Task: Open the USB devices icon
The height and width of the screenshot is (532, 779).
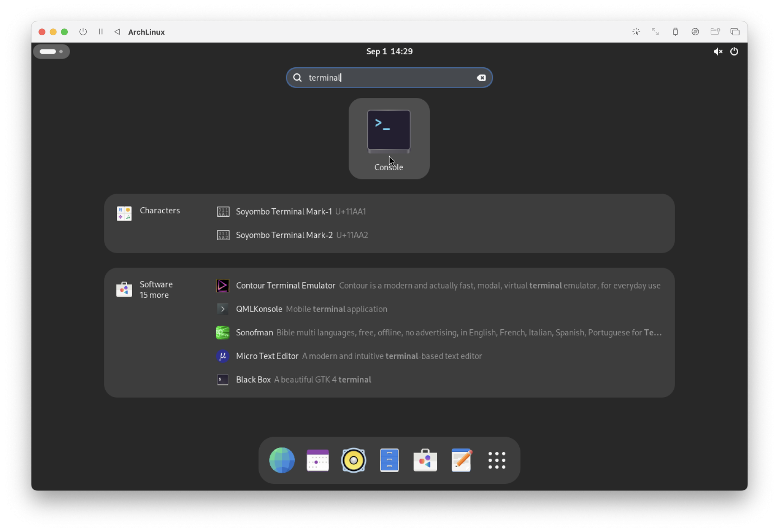Action: 675,32
